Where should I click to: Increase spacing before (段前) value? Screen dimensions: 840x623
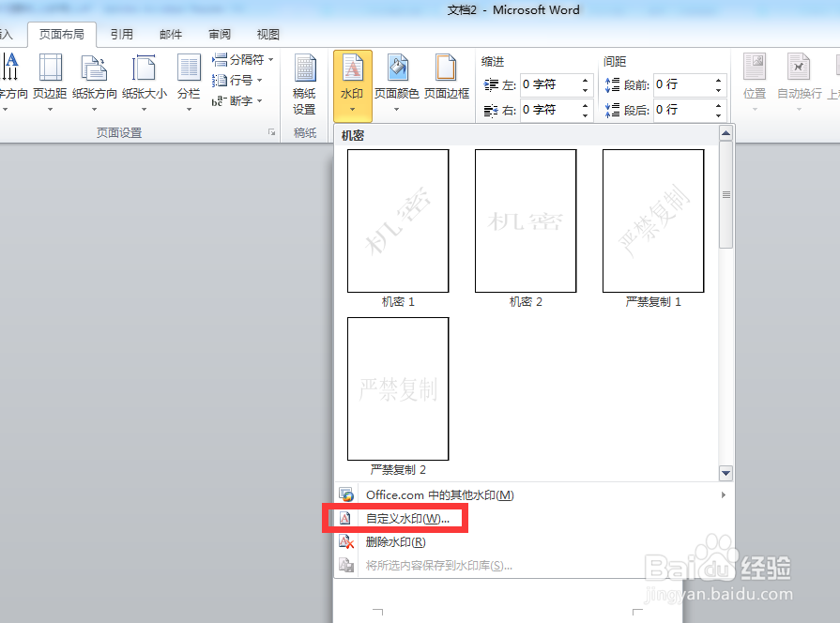718,81
